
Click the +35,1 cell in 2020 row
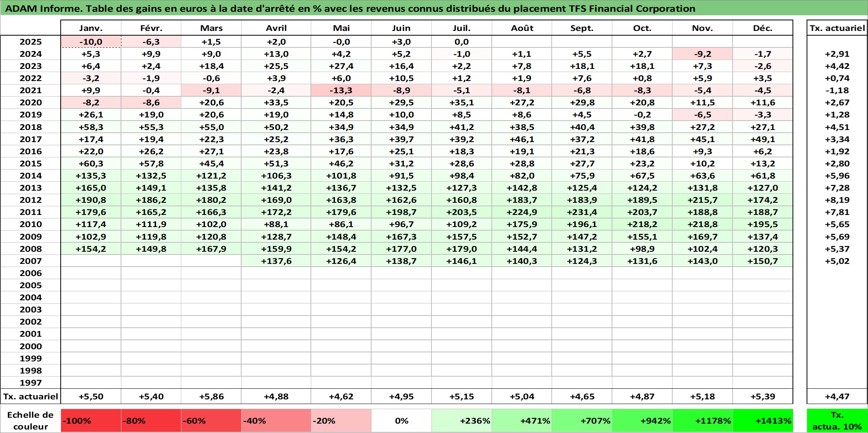(x=462, y=103)
